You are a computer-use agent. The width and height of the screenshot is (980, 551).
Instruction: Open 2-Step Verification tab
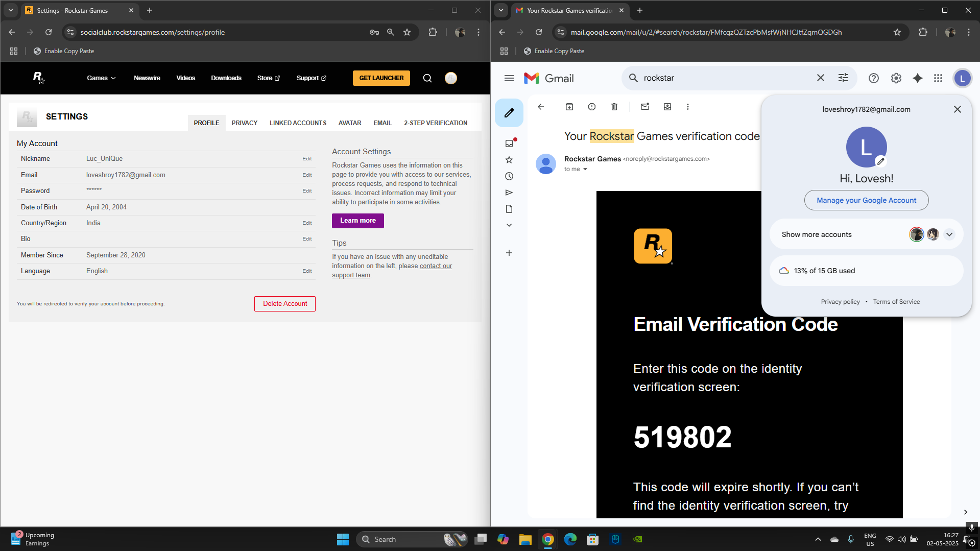tap(436, 123)
